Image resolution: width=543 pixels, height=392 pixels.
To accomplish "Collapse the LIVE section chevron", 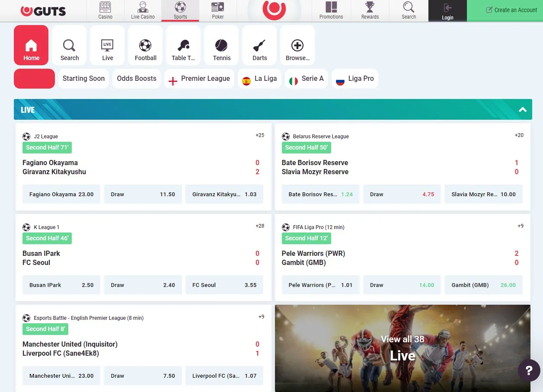I will (x=523, y=109).
